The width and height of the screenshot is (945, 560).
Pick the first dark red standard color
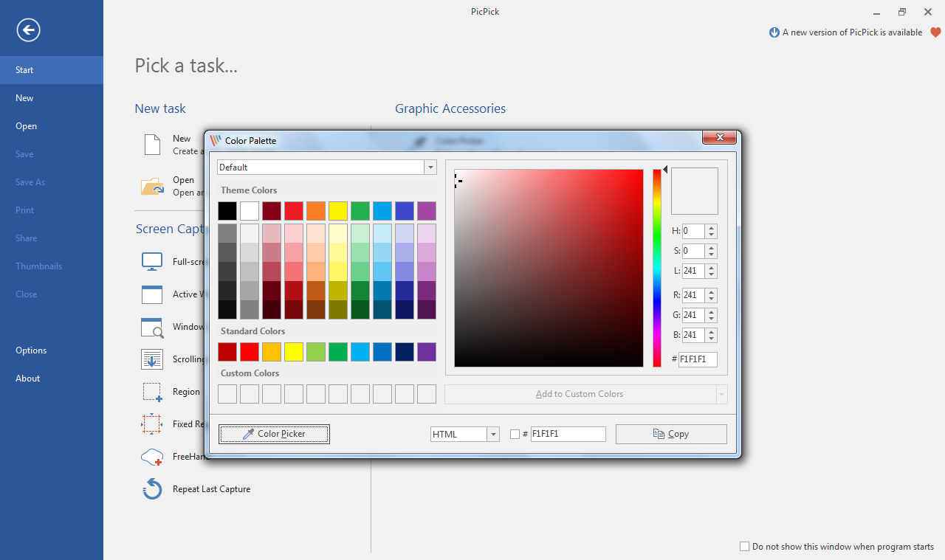pyautogui.click(x=227, y=352)
